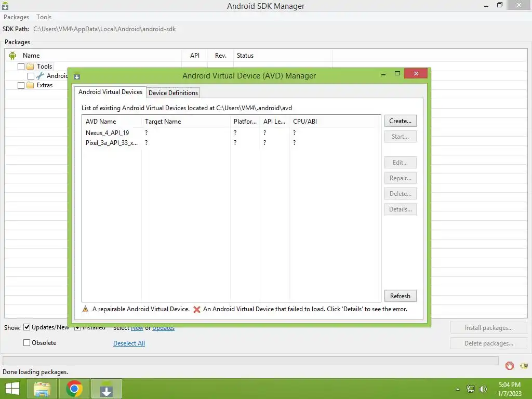Click the Deselect All link

(x=129, y=343)
